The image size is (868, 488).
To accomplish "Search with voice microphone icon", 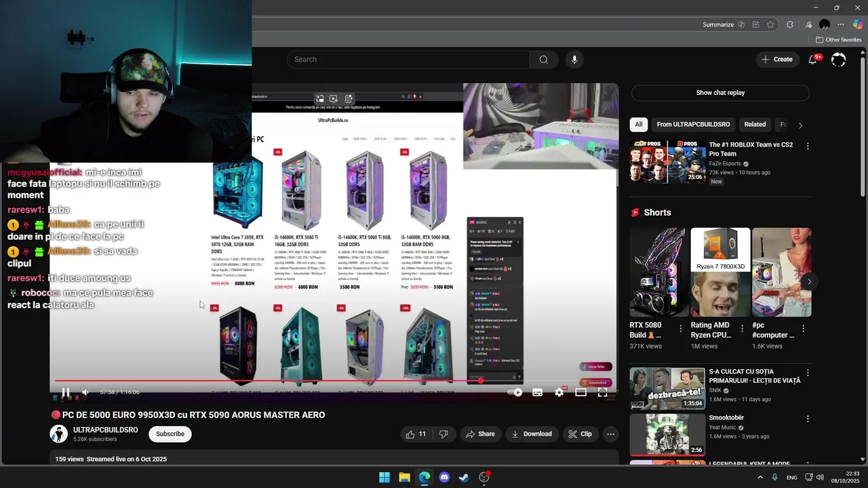I will pos(574,60).
